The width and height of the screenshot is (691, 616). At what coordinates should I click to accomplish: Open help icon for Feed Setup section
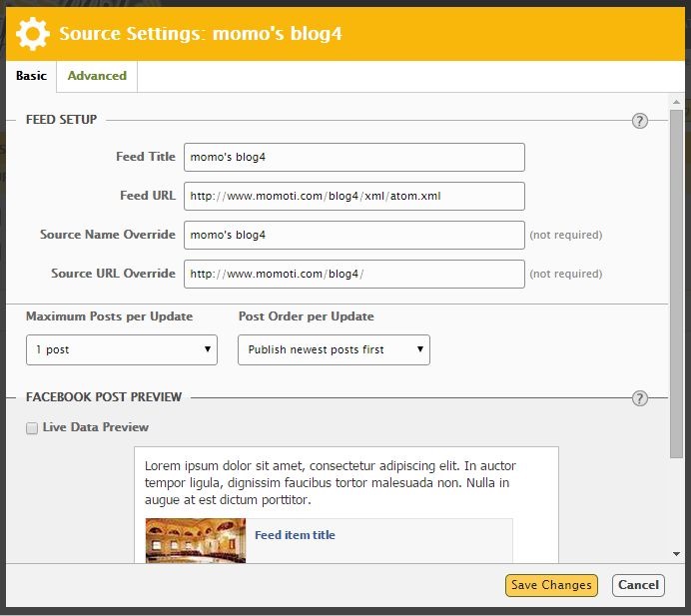639,121
